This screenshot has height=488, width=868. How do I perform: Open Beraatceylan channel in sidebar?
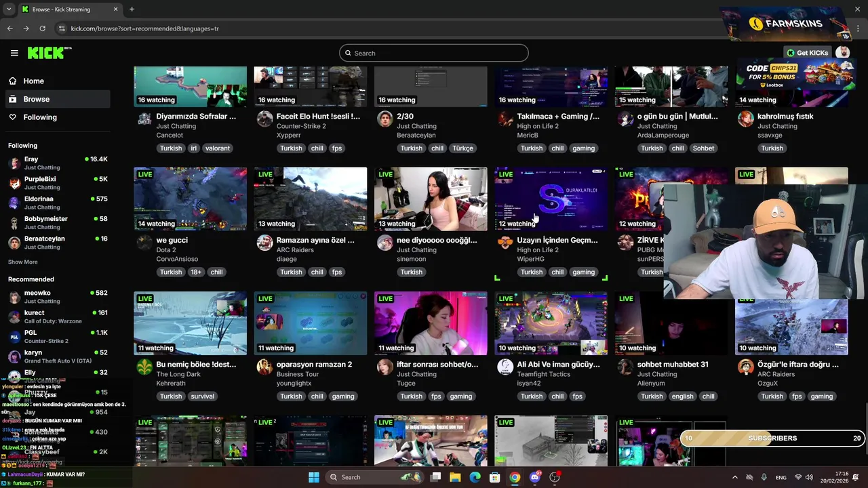click(58, 242)
